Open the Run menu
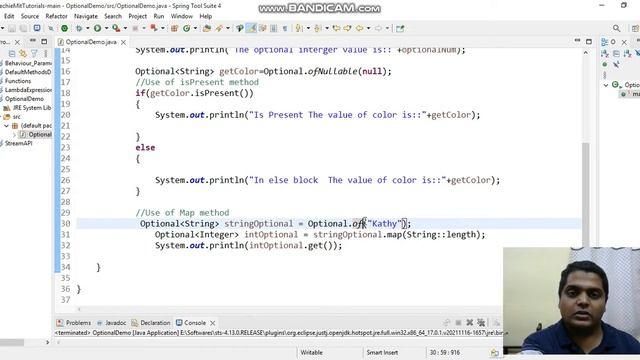640x360 pixels. 159,16
